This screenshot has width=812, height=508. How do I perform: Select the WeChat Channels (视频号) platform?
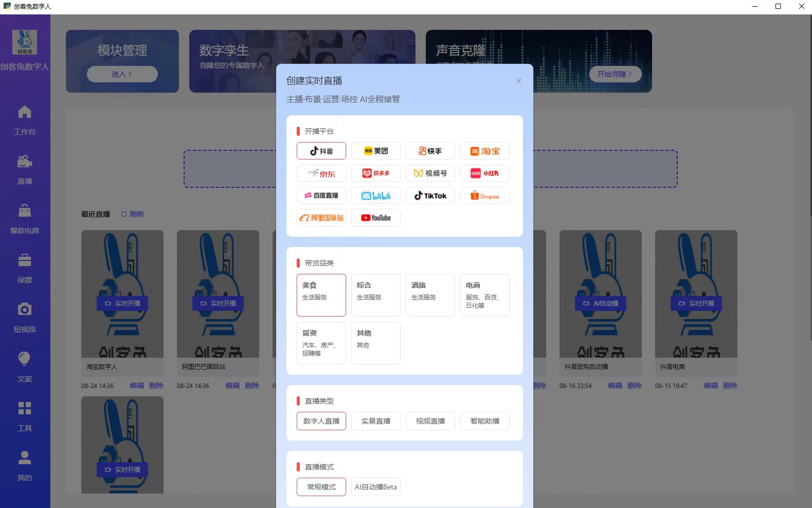tap(430, 173)
